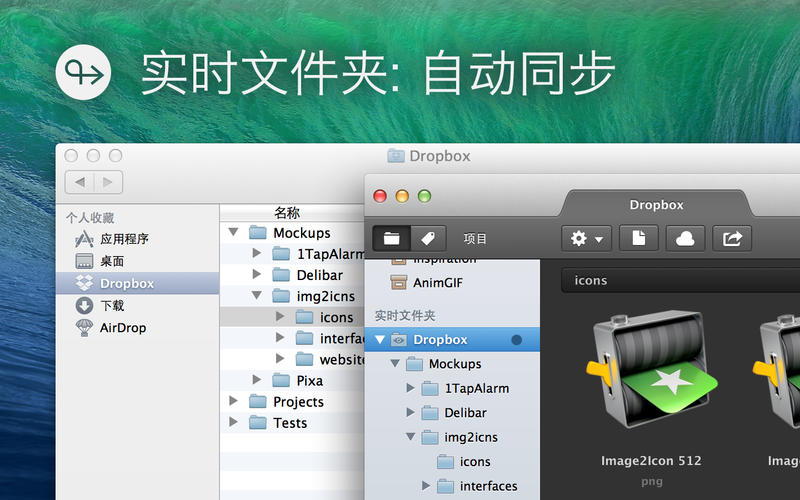
Task: Open AirDrop in Finder sidebar
Action: pos(122,328)
